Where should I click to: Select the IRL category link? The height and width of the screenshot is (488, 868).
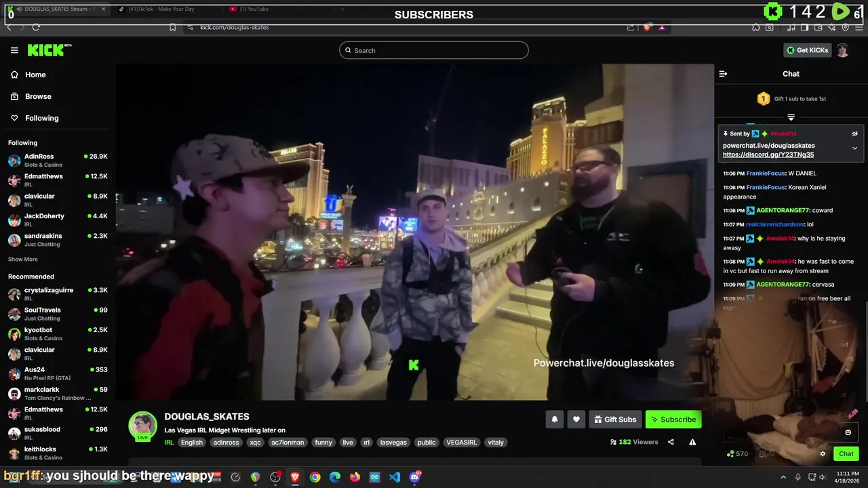click(169, 443)
